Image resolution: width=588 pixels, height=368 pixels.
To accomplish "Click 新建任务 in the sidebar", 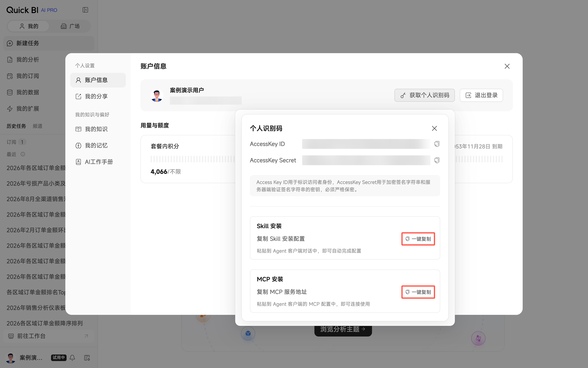I will tap(49, 43).
